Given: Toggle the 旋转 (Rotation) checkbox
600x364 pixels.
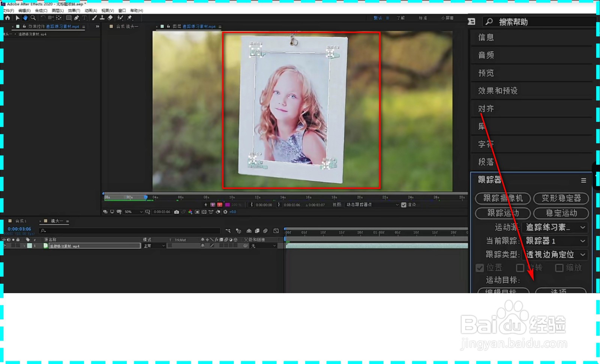Looking at the screenshot, I should (520, 268).
